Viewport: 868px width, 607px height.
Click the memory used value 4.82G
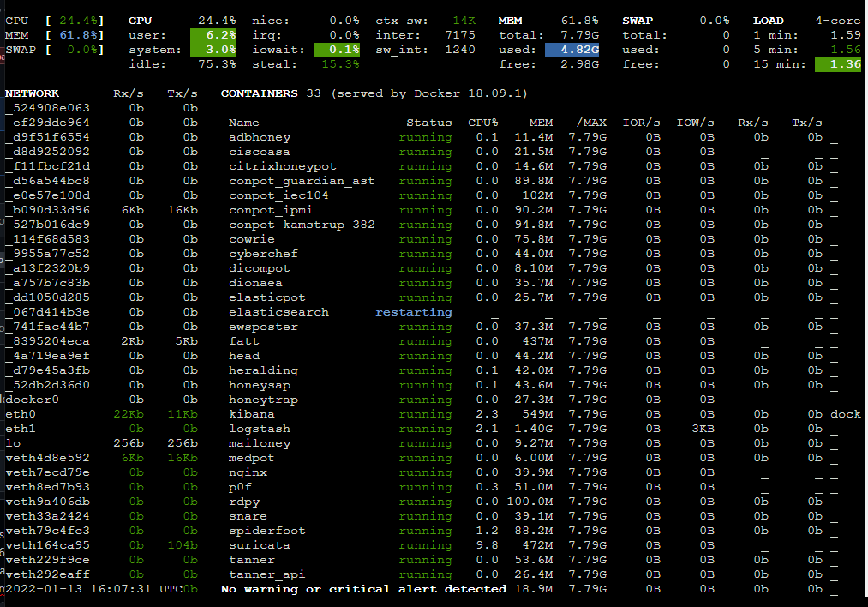[x=572, y=49]
